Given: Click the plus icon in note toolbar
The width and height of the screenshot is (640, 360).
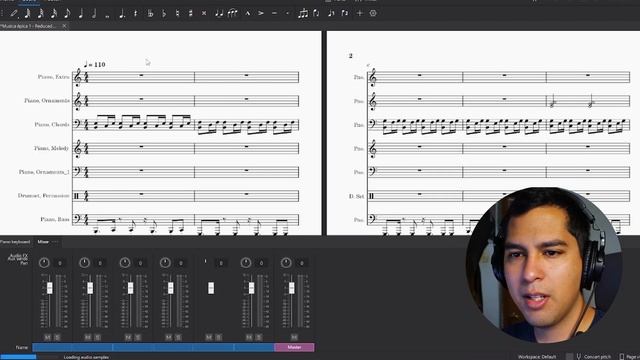Looking at the screenshot, I should pos(360,13).
